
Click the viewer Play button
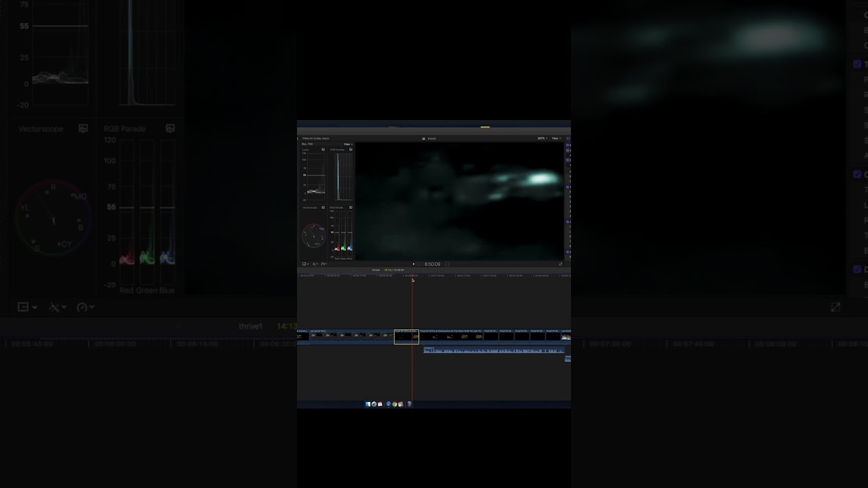tap(414, 264)
